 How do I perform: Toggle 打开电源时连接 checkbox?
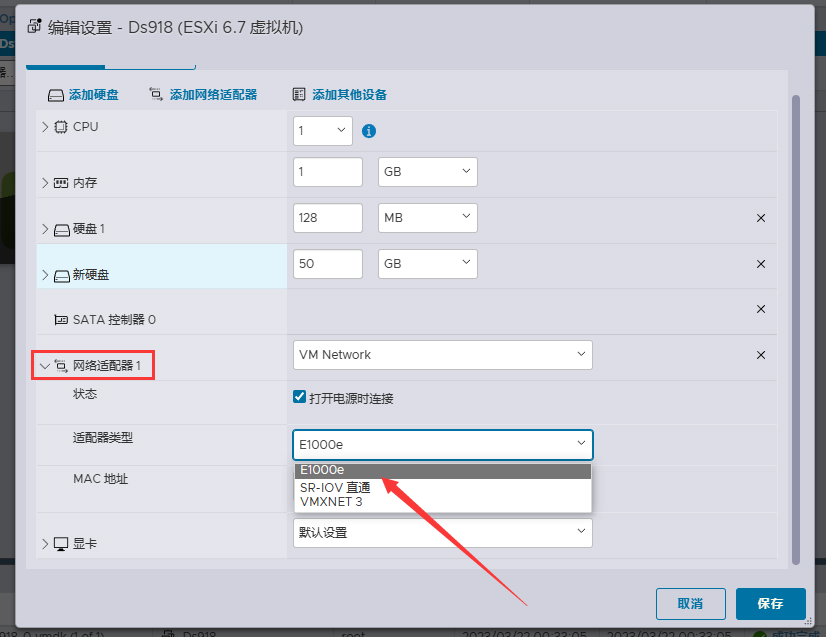click(300, 397)
